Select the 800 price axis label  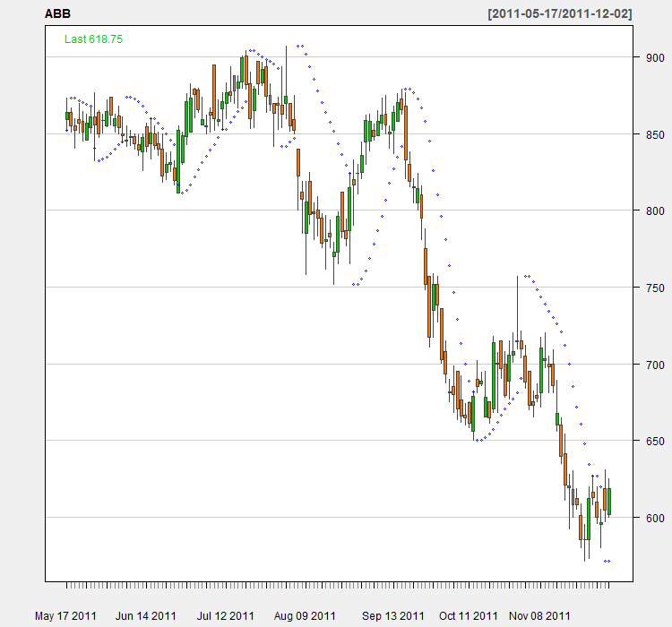651,211
